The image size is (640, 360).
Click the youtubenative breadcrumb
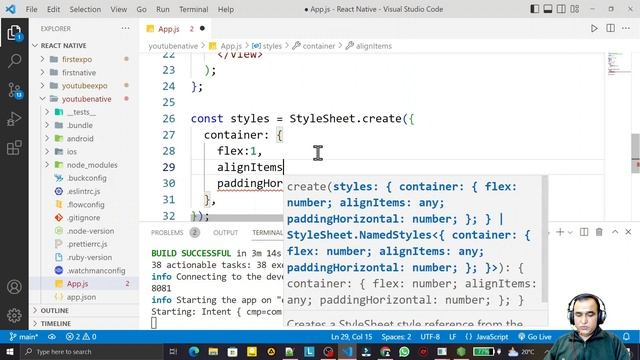173,46
